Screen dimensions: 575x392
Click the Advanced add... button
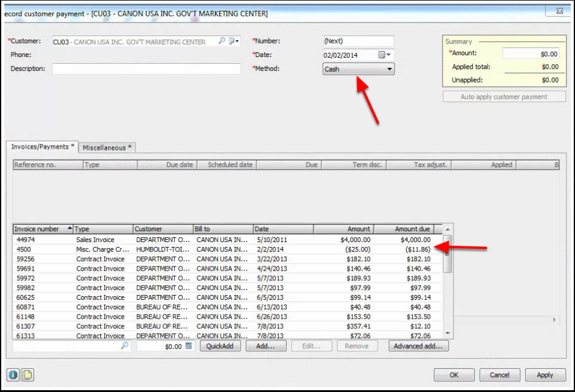(x=418, y=346)
